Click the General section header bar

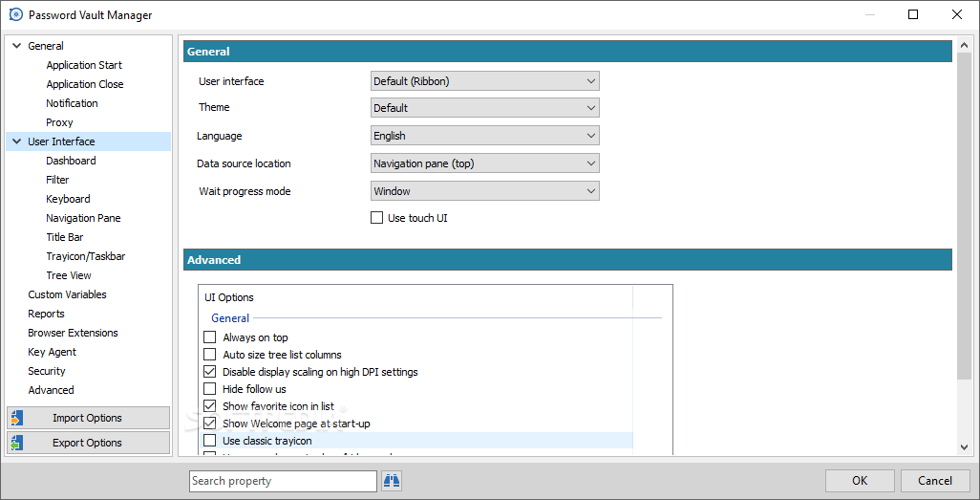(x=567, y=52)
